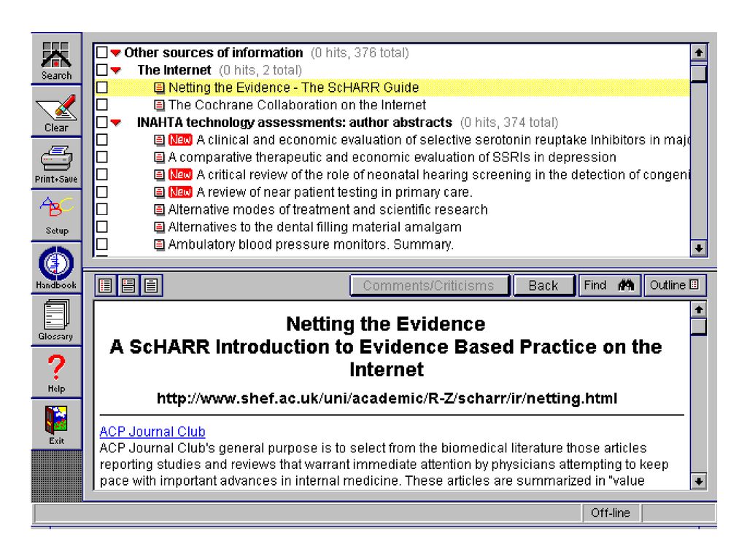Viewport: 747px width, 560px height.
Task: Tick checkbox for Ambulatory blood pressure monitors
Action: tap(102, 244)
